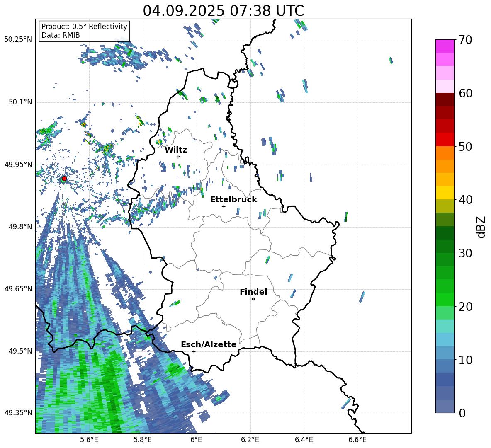Image resolution: width=491 pixels, height=448 pixels.
Task: Click the colorbar tick label 50
Action: point(465,146)
